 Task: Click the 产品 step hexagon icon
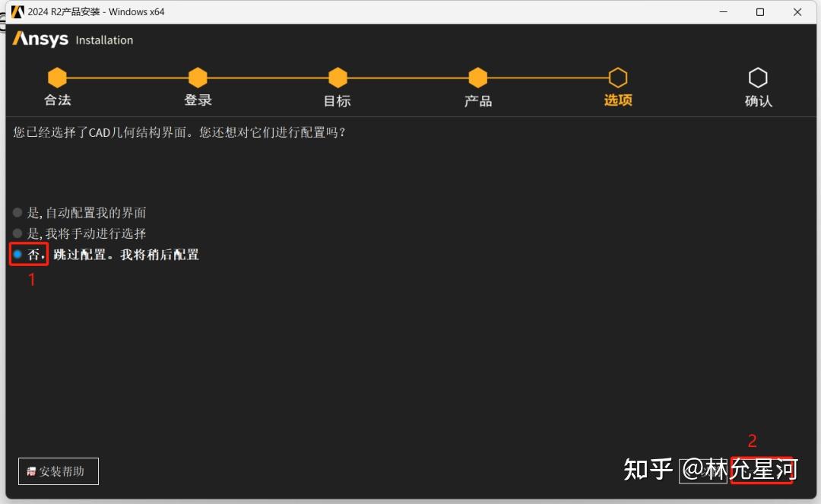pyautogui.click(x=477, y=77)
